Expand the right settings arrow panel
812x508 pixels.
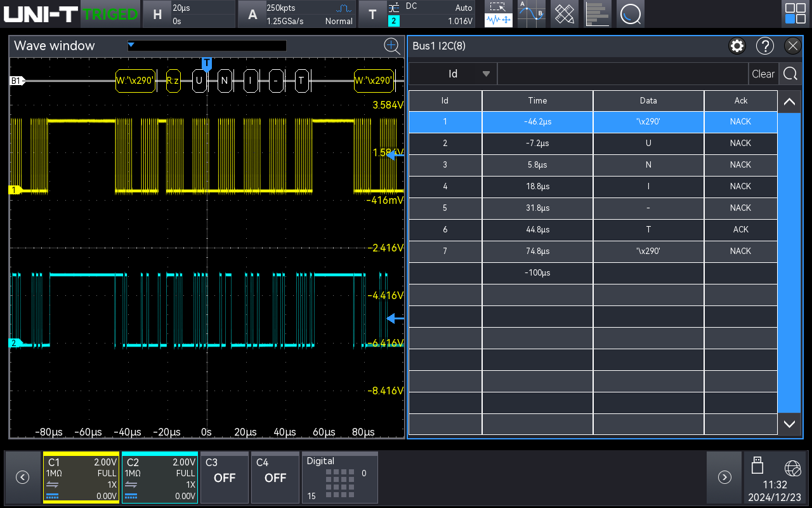click(724, 477)
